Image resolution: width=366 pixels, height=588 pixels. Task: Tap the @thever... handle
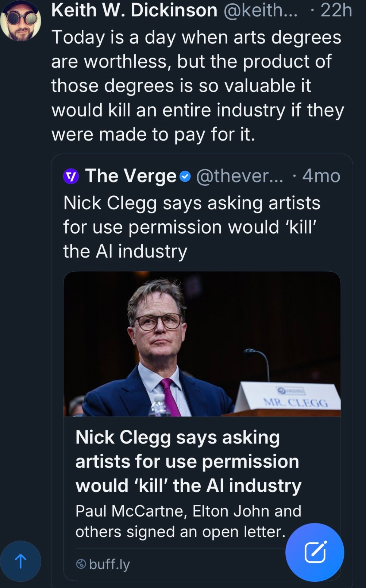[239, 176]
